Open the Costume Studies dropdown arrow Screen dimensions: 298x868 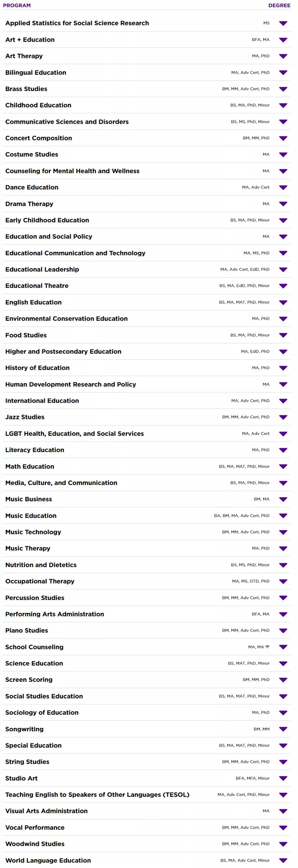[283, 155]
